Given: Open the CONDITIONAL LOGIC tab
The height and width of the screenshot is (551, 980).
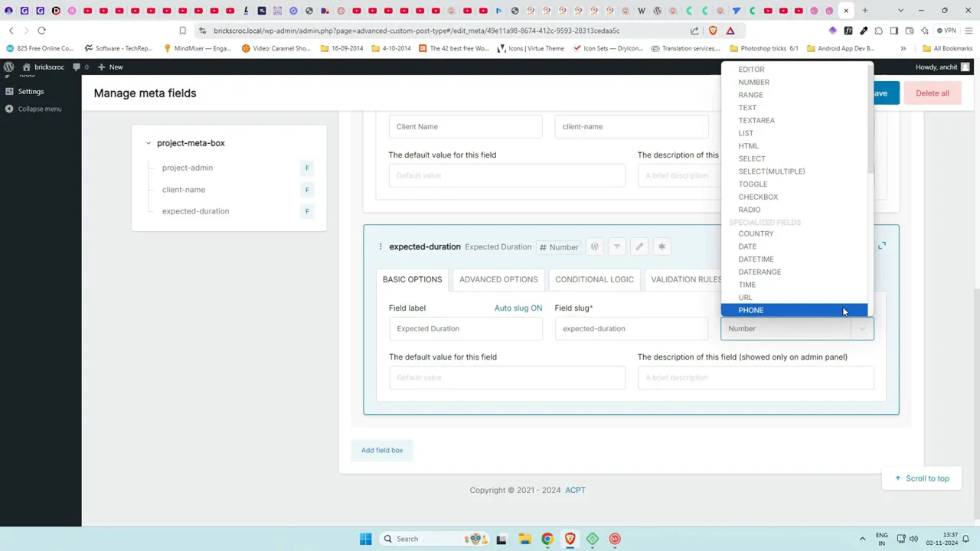Looking at the screenshot, I should [594, 279].
